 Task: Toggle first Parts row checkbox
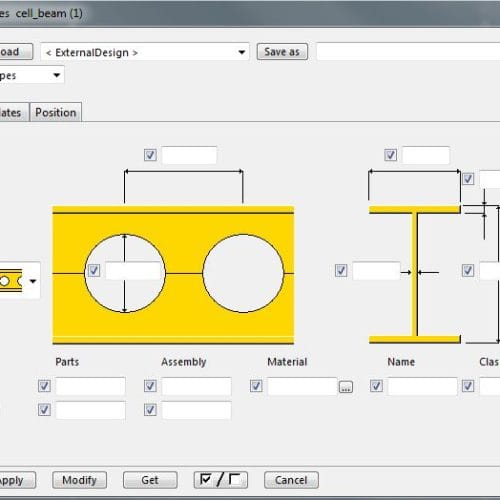pos(44,386)
